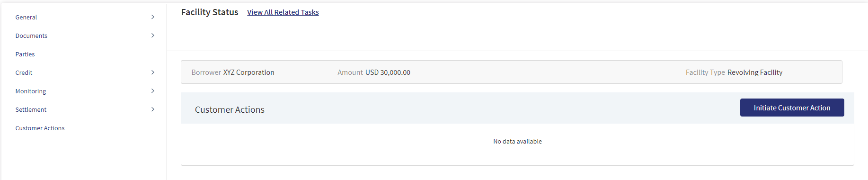Screen dimensions: 868x180
Task: Click the View All Related Tasks link
Action: point(283,12)
